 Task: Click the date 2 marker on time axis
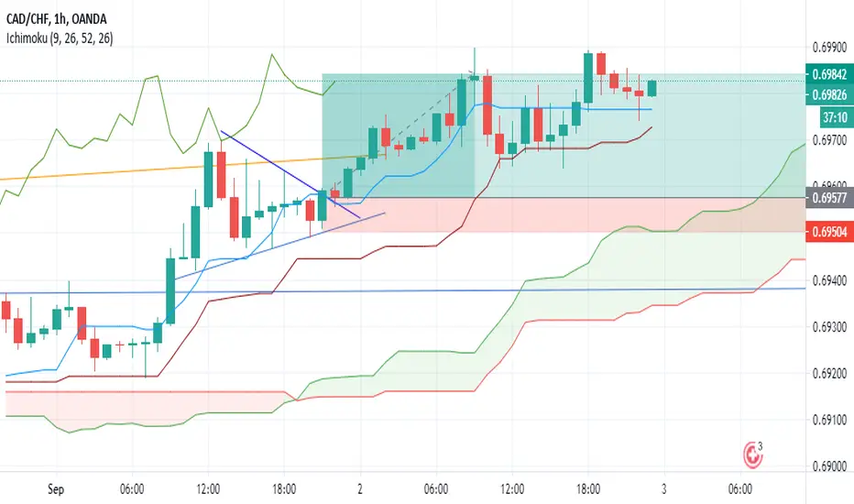click(359, 488)
